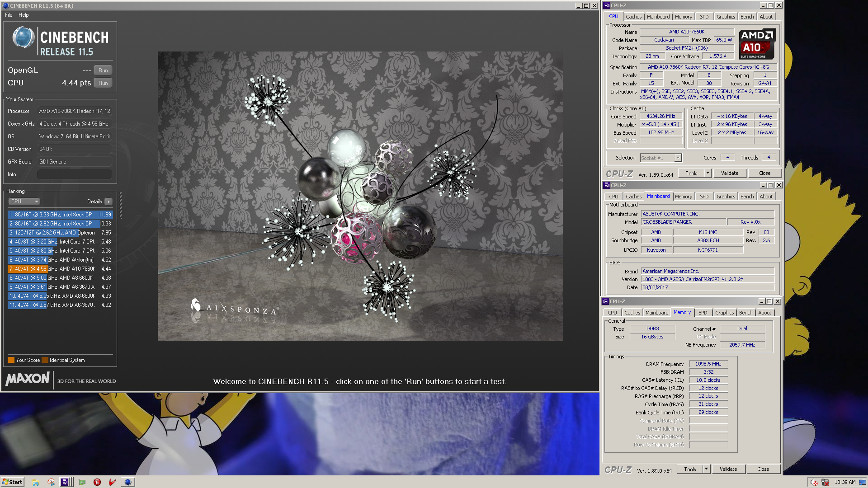
Task: Click the MAXON logo
Action: pyautogui.click(x=28, y=379)
